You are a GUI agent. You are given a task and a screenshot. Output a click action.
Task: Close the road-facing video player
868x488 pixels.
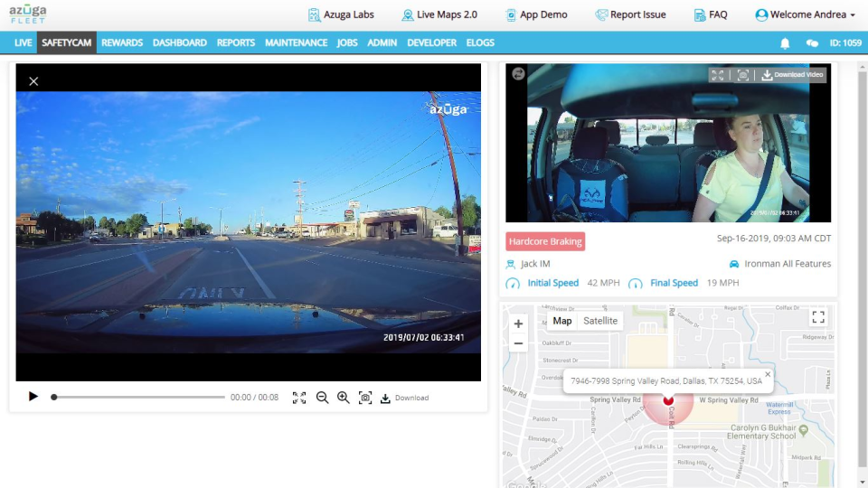pyautogui.click(x=33, y=81)
